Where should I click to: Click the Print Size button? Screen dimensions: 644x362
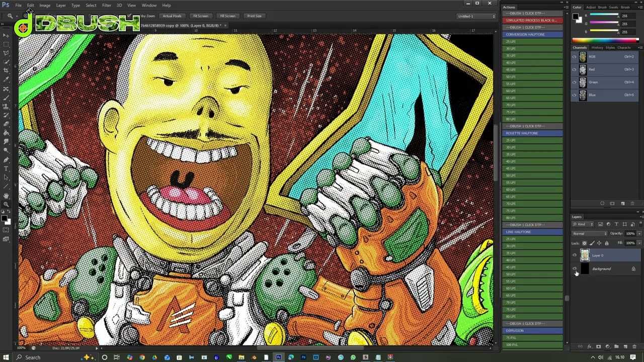[x=254, y=16]
